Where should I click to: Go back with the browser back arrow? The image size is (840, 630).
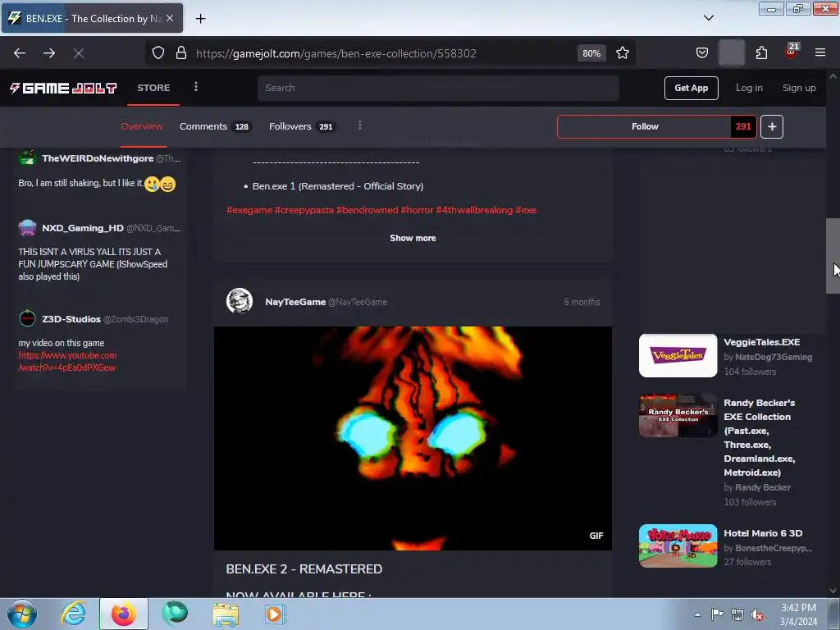(20, 53)
